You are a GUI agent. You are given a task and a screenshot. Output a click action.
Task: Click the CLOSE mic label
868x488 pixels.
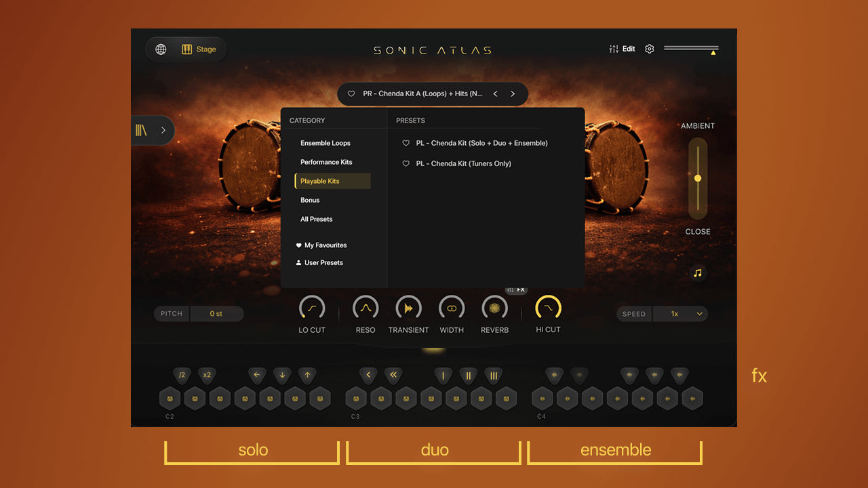point(698,232)
